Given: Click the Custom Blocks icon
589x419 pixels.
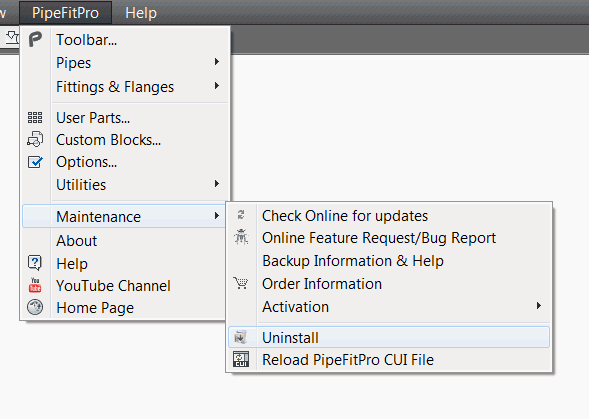Looking at the screenshot, I should tap(35, 139).
